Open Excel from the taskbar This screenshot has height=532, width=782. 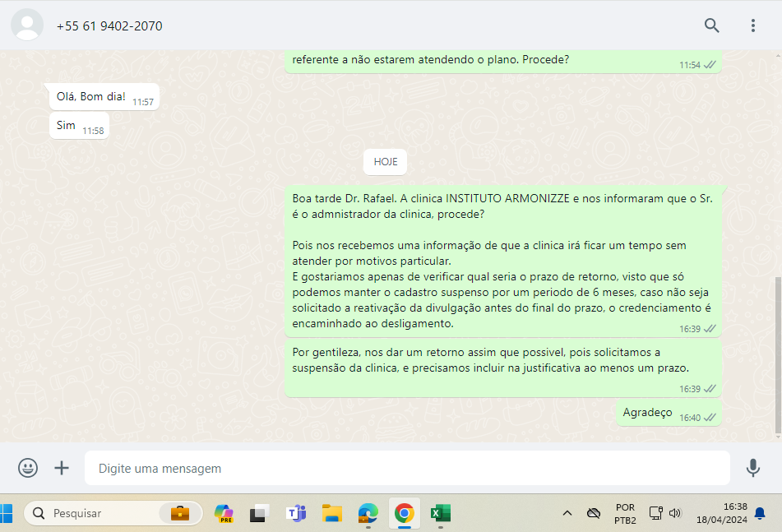pos(441,513)
